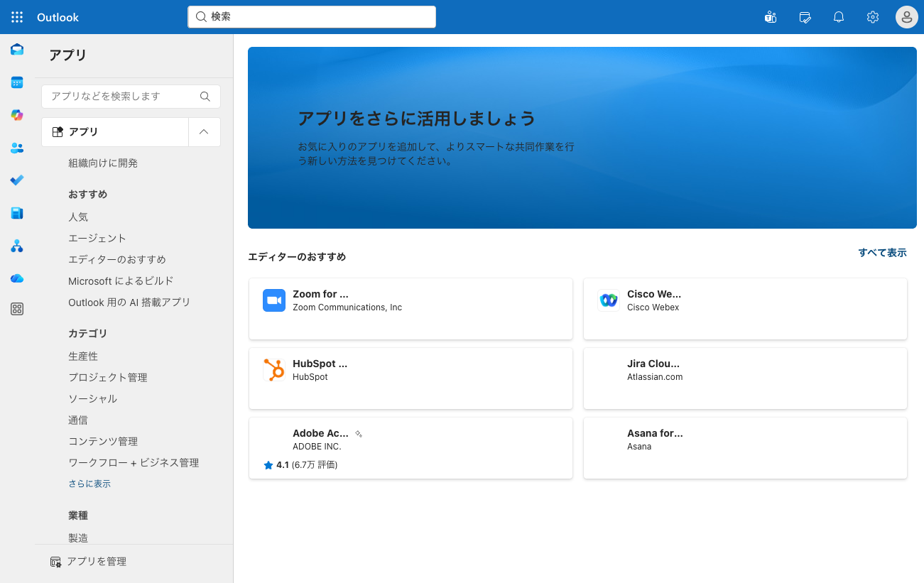Focus the top 検索 search field
The image size is (924, 583).
[x=312, y=17]
